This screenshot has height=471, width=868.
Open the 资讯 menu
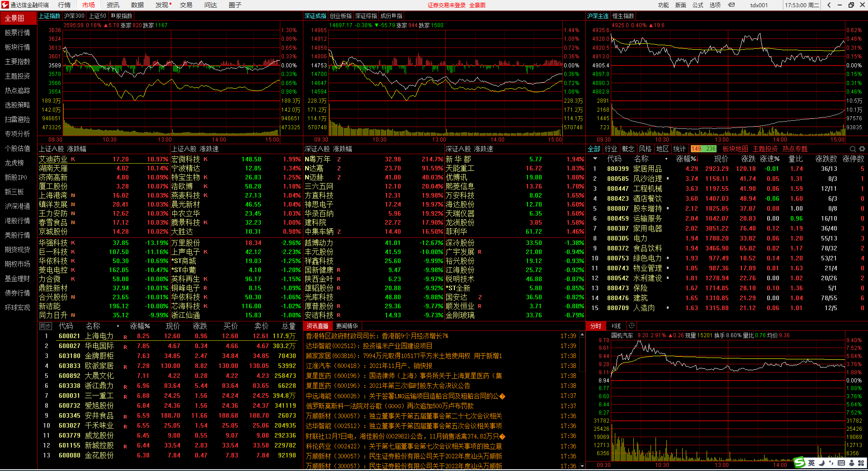click(113, 5)
